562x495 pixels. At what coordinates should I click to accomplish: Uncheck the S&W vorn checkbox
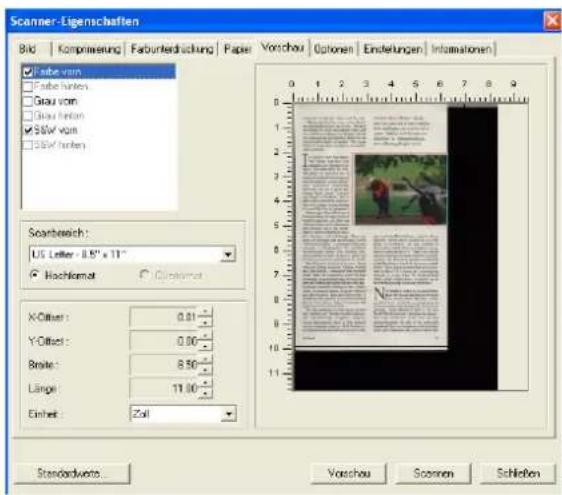click(28, 130)
